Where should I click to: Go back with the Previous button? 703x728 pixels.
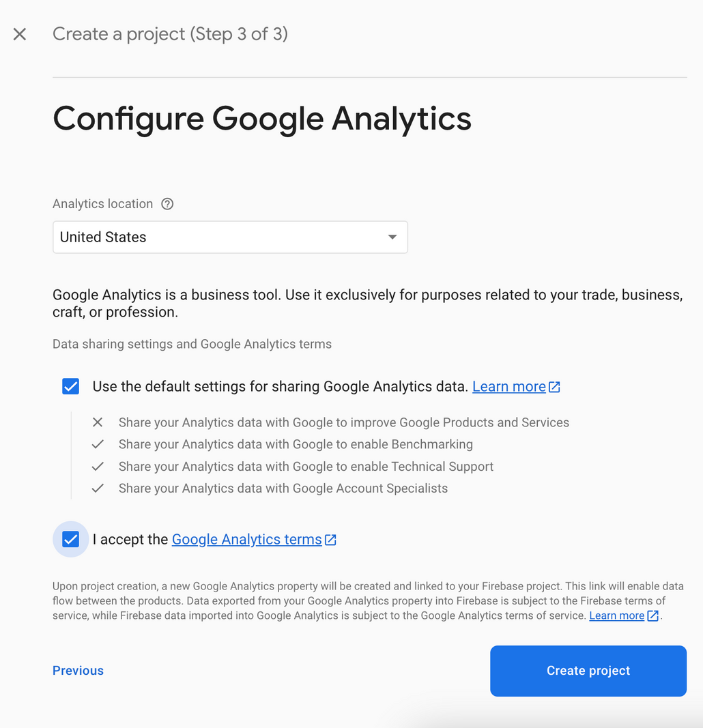[78, 671]
